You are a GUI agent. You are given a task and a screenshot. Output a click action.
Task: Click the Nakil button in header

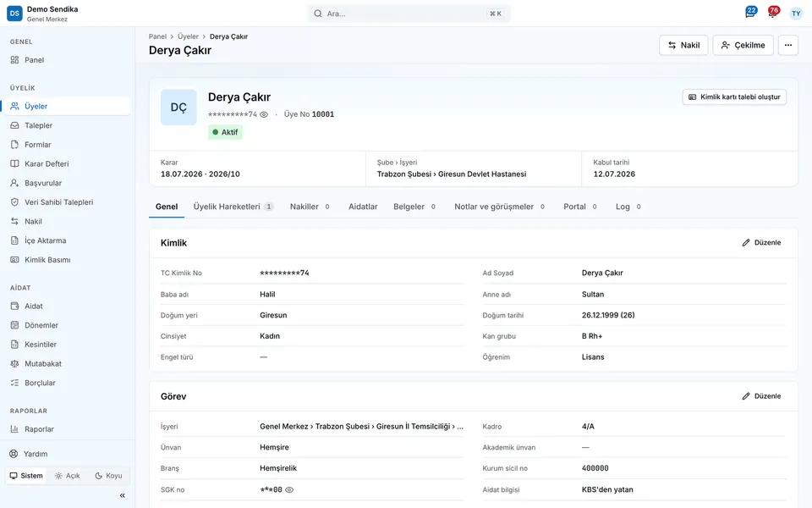point(683,45)
